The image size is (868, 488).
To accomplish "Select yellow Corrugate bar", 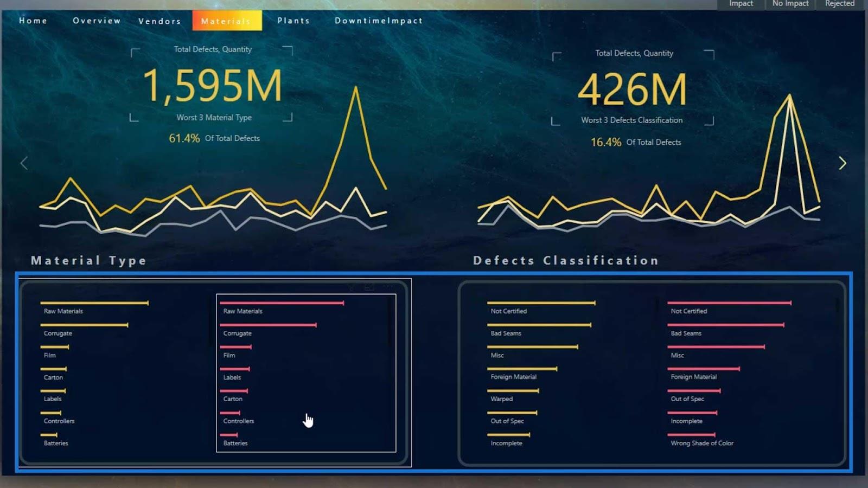I will (x=84, y=325).
